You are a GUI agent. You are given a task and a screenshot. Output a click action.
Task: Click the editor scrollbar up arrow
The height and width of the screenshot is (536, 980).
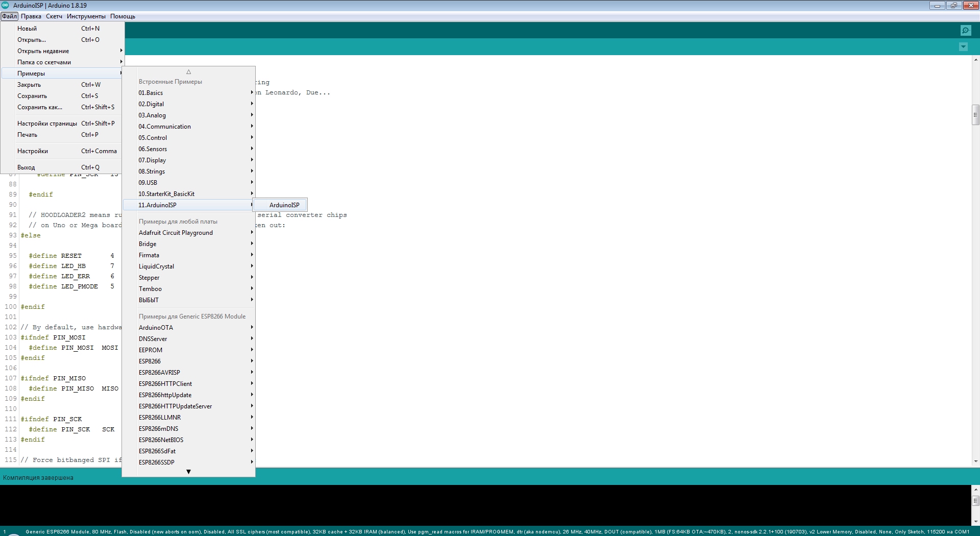coord(975,60)
